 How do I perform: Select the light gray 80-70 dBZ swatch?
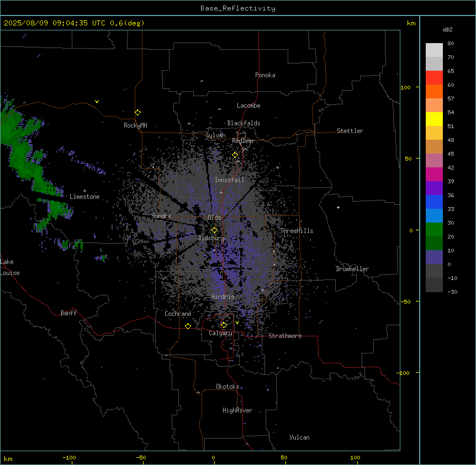[434, 50]
